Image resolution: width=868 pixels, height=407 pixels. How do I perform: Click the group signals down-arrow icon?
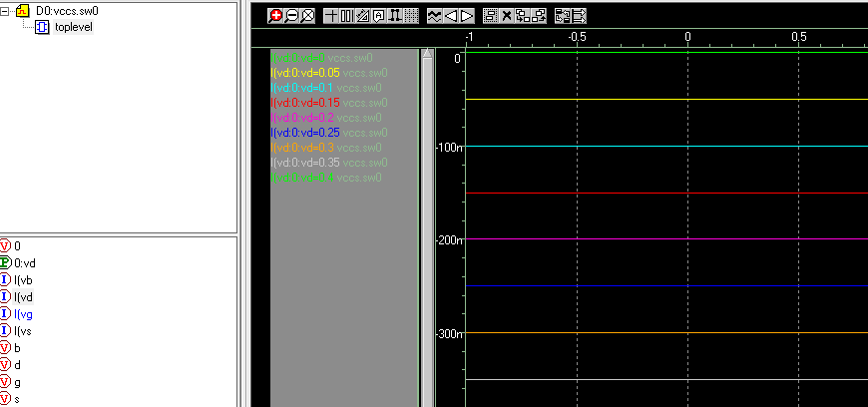(523, 16)
